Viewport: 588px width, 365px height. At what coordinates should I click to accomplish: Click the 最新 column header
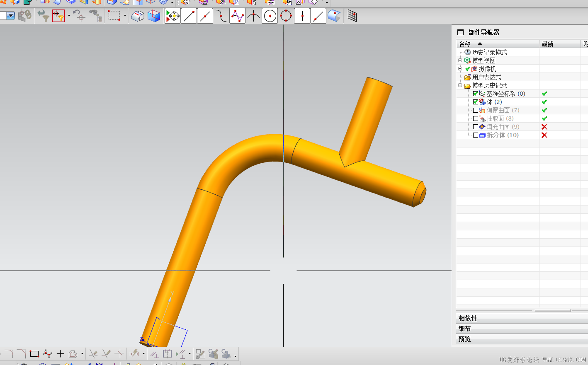tap(547, 44)
